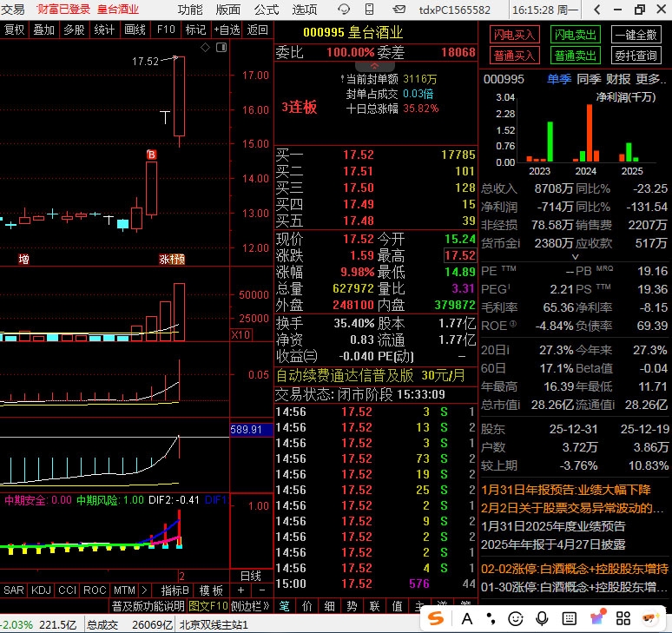Select 单季 single-quarter view
The width and height of the screenshot is (672, 633).
(x=559, y=79)
